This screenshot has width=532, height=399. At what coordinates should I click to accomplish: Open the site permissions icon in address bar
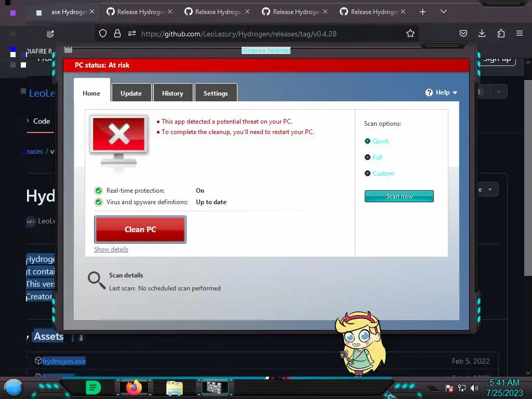132,33
